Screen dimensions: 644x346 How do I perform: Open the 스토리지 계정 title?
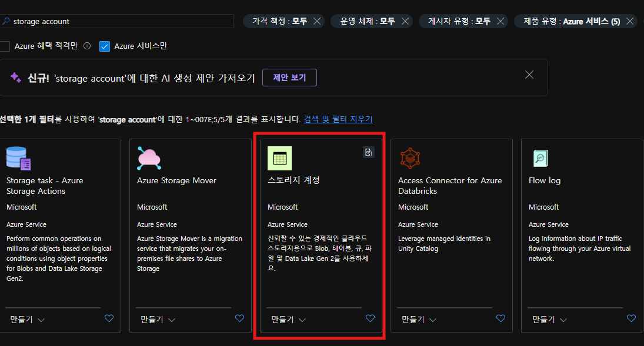pos(293,180)
